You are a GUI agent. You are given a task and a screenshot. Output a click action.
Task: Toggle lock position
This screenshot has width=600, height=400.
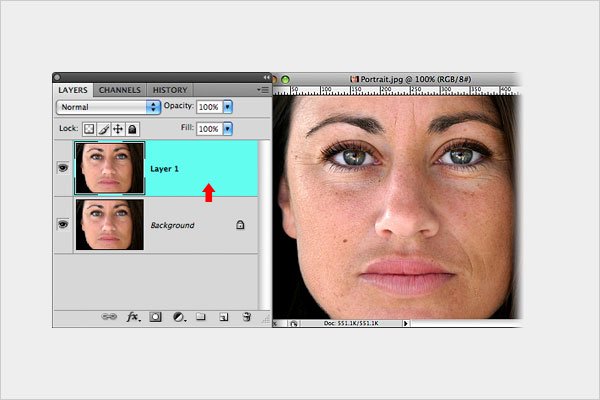coord(118,129)
